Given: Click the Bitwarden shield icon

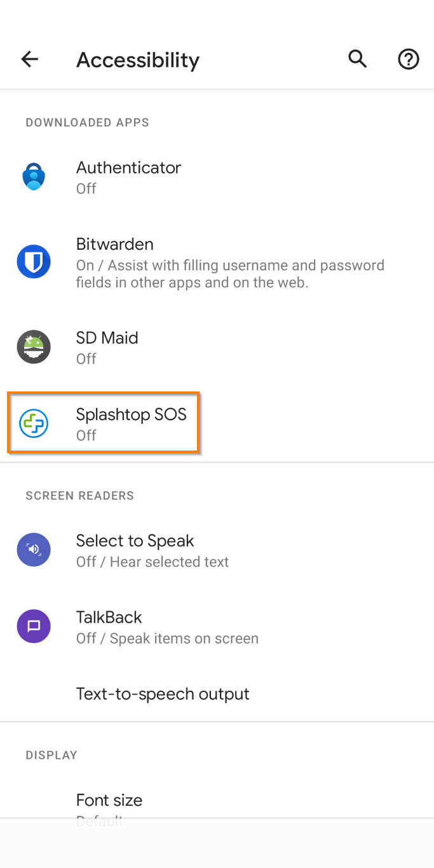Looking at the screenshot, I should (33, 261).
